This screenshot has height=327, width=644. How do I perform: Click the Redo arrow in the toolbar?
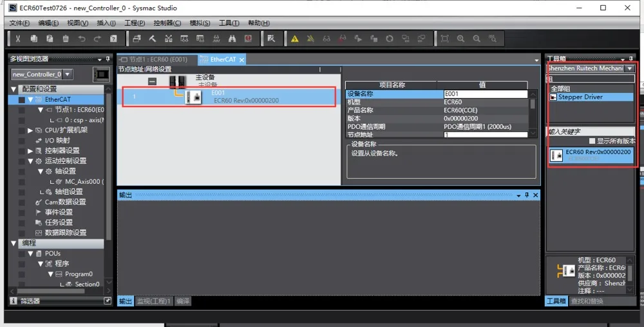(97, 39)
